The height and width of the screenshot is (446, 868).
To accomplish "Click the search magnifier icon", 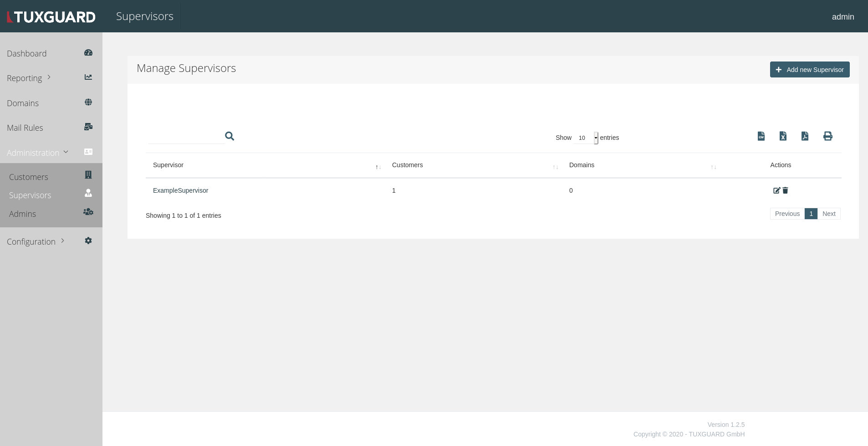I will click(x=230, y=136).
